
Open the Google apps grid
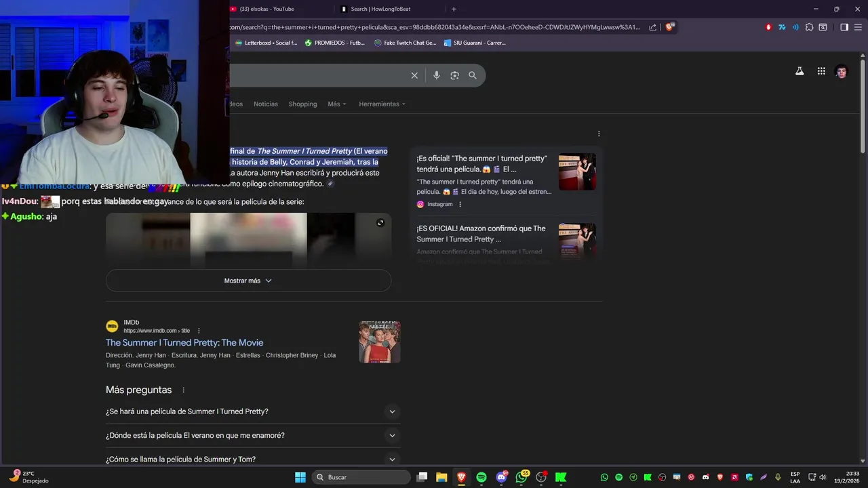[x=821, y=71]
